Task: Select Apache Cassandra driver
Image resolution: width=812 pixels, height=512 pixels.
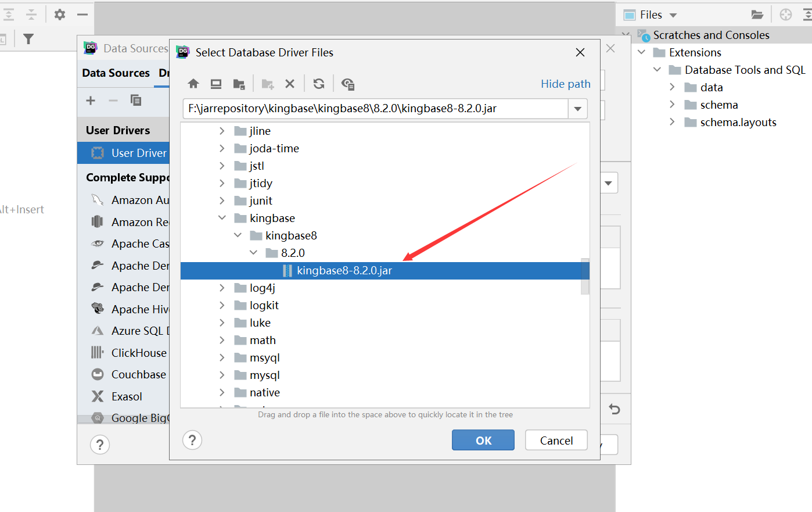Action: click(123, 244)
